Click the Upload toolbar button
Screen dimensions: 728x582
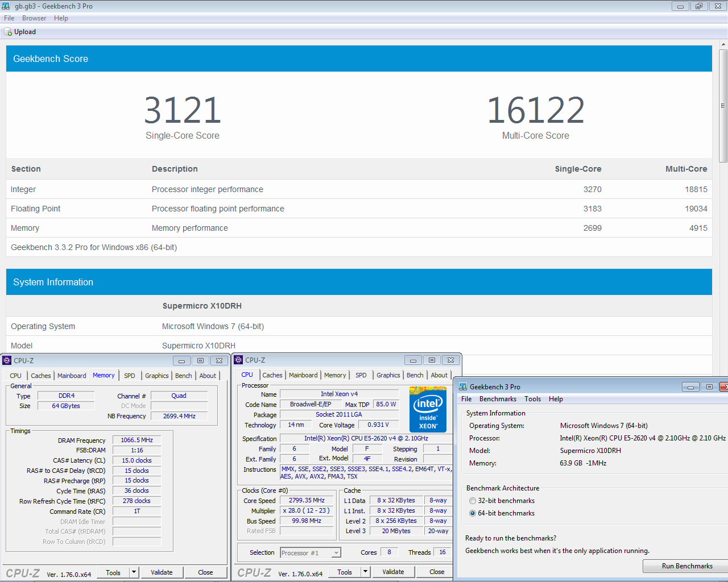[x=20, y=32]
